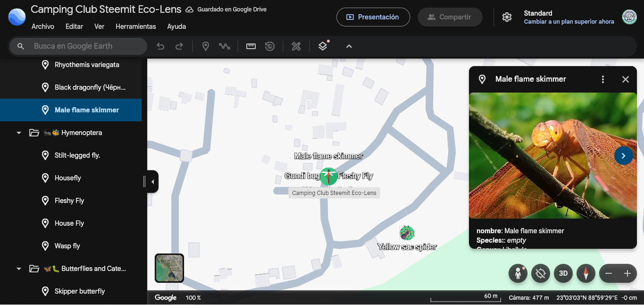Open the account profile avatar
Viewport: 644px width, 305px height.
tap(629, 17)
